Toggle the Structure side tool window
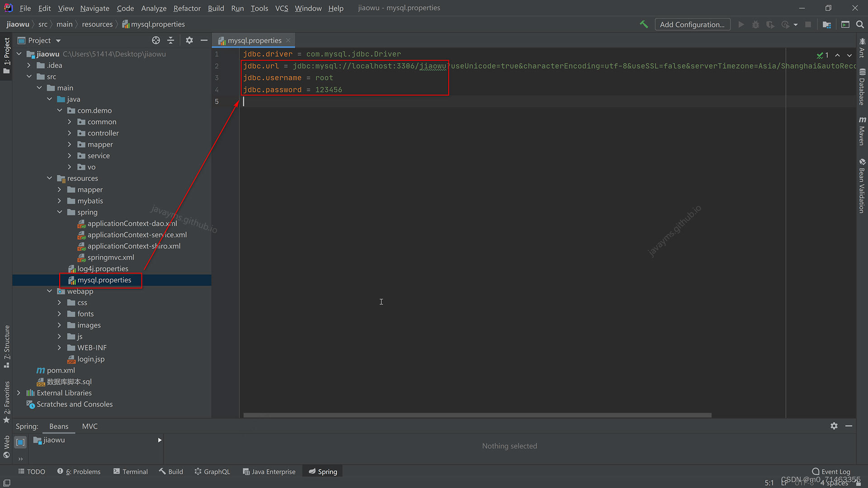 pos(7,346)
